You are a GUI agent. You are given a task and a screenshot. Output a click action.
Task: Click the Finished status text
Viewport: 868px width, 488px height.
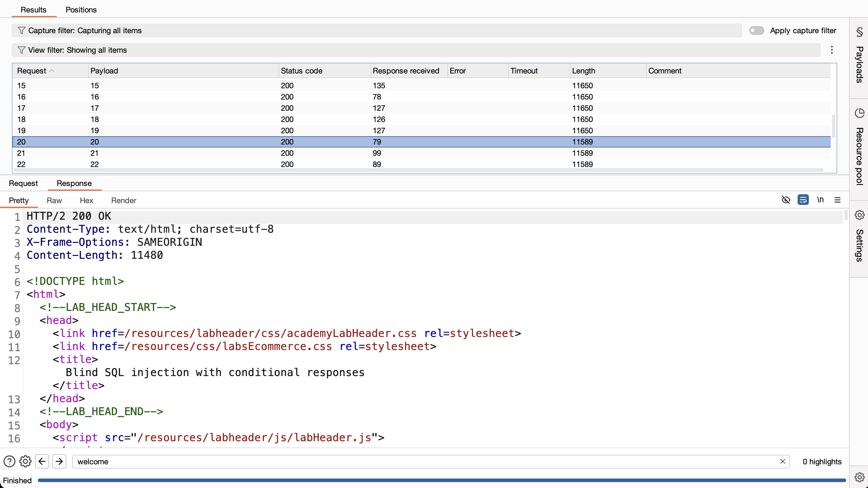(17, 480)
